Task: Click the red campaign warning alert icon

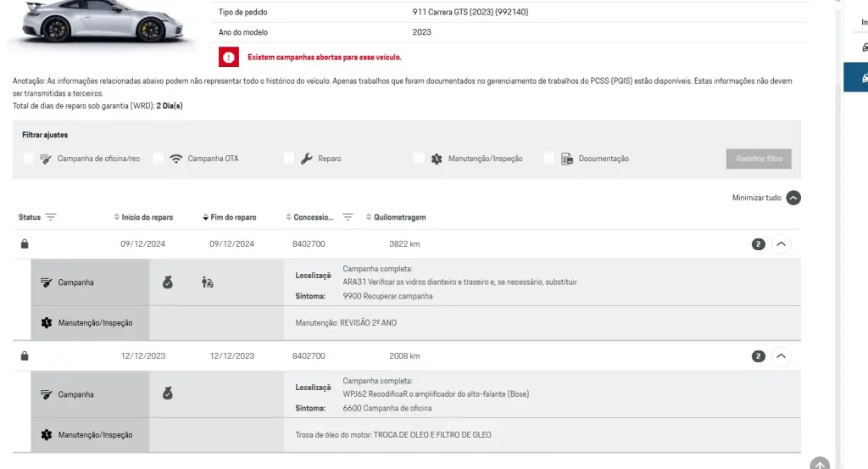Action: click(x=229, y=57)
